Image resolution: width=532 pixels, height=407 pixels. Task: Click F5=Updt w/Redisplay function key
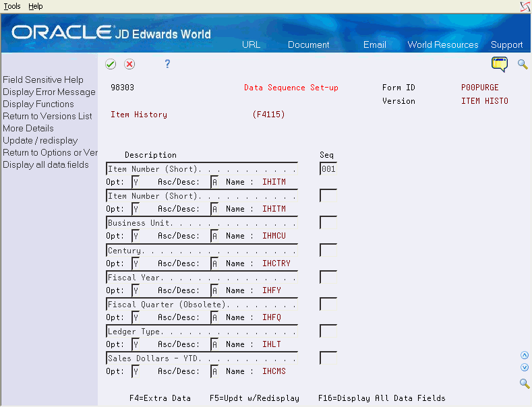pos(254,398)
